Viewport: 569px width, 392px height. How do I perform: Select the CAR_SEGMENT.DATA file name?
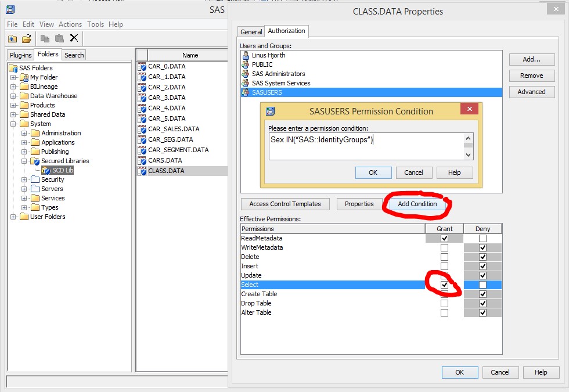pos(178,150)
